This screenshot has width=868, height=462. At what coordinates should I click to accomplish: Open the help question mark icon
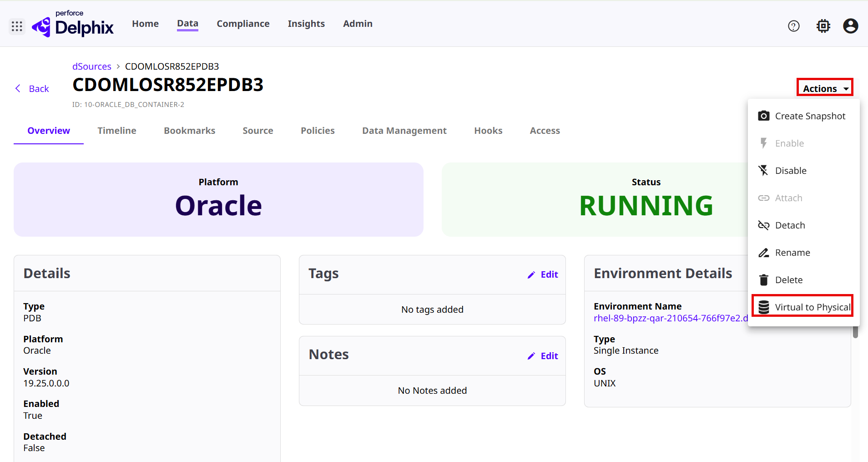click(x=794, y=26)
